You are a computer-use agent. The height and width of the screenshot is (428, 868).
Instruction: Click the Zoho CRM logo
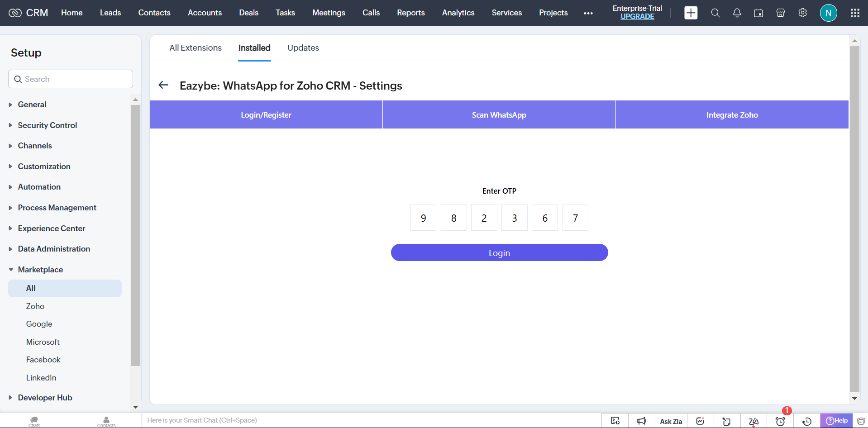coord(28,13)
